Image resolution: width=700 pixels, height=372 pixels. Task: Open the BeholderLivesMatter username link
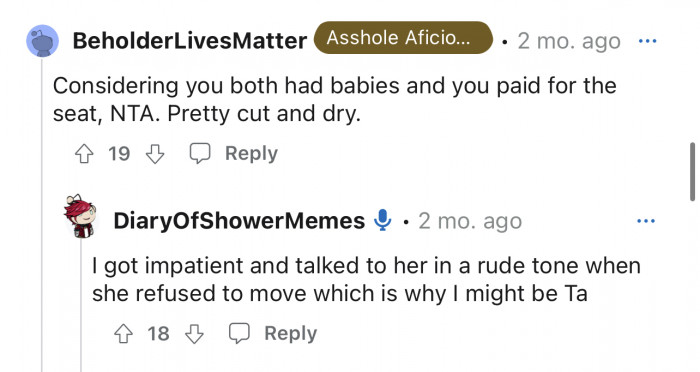coord(190,41)
